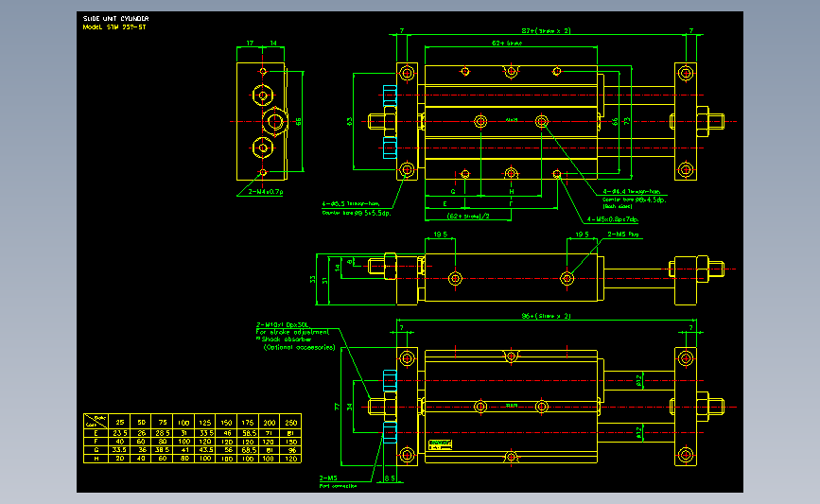Select the '8.5' dimension at the bottom
This screenshot has height=504, width=820.
click(x=390, y=478)
